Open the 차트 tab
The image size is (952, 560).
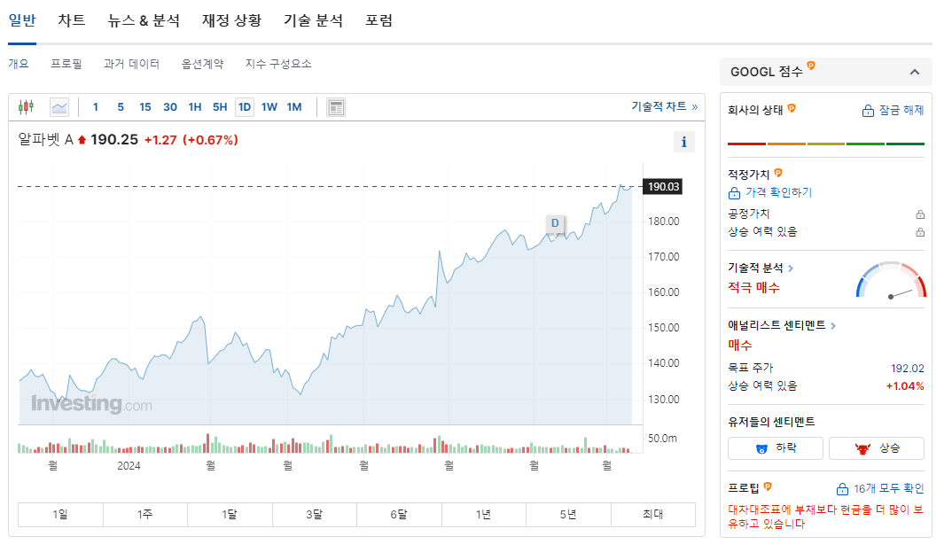72,20
